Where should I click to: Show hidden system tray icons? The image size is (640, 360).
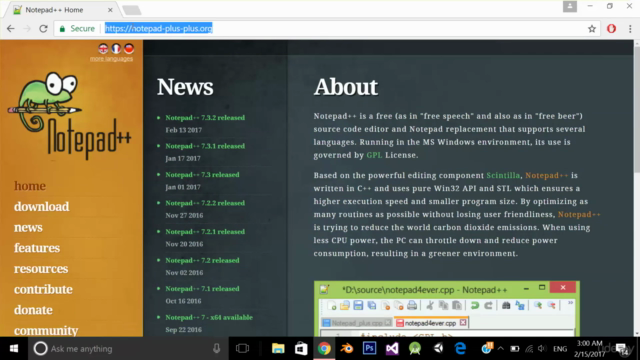(501, 349)
